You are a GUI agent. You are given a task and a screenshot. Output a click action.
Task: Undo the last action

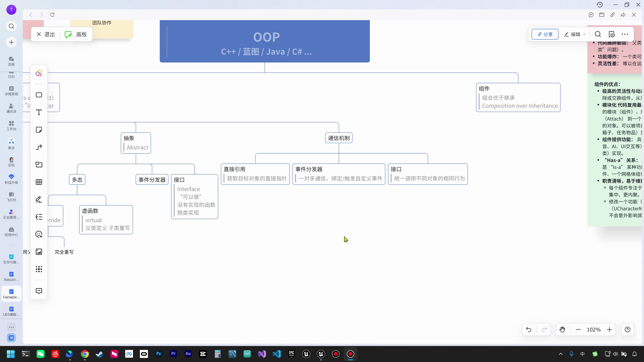[529, 329]
